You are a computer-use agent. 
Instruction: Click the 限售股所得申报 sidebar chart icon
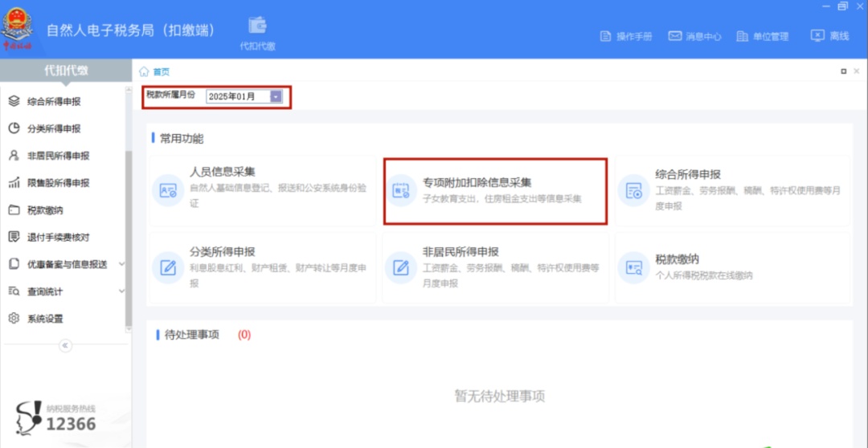click(x=14, y=182)
